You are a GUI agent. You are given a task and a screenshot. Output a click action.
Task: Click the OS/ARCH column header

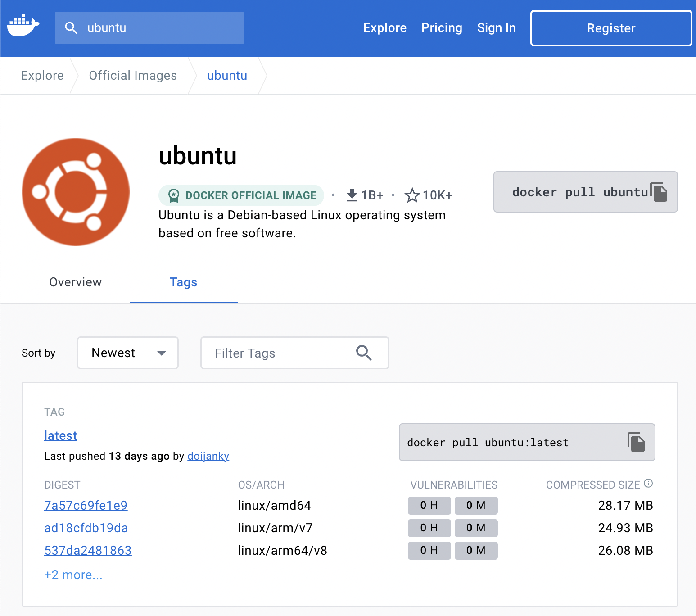[261, 485]
